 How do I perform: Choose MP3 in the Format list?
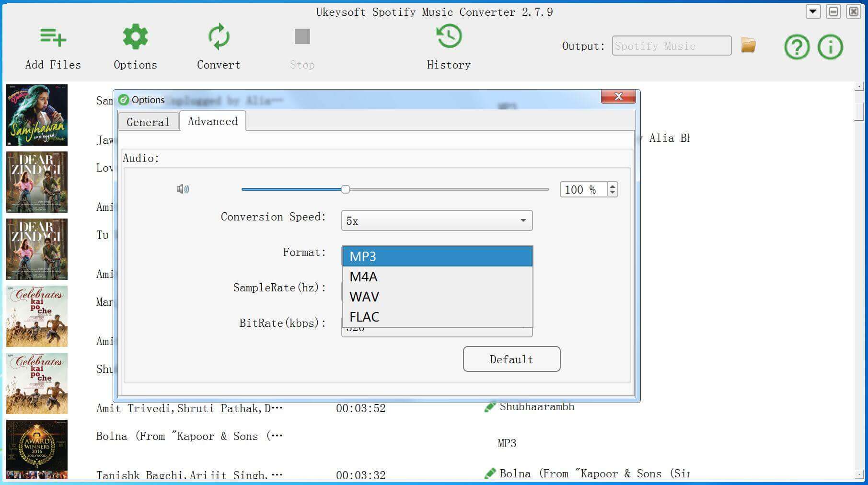437,256
